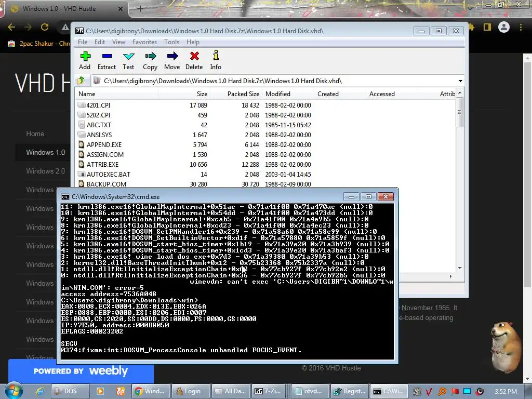Launch Internet Explorer from the taskbar
Image resolution: width=532 pixels, height=399 pixels.
coord(40,391)
